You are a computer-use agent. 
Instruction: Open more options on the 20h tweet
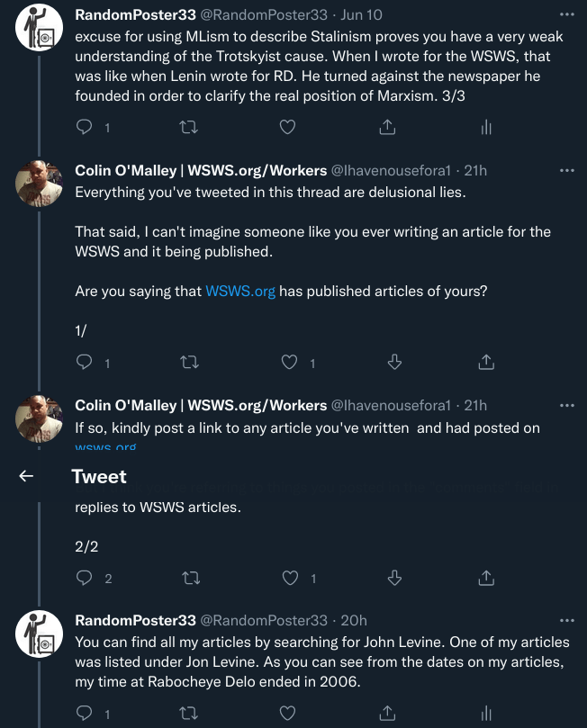[x=566, y=621]
